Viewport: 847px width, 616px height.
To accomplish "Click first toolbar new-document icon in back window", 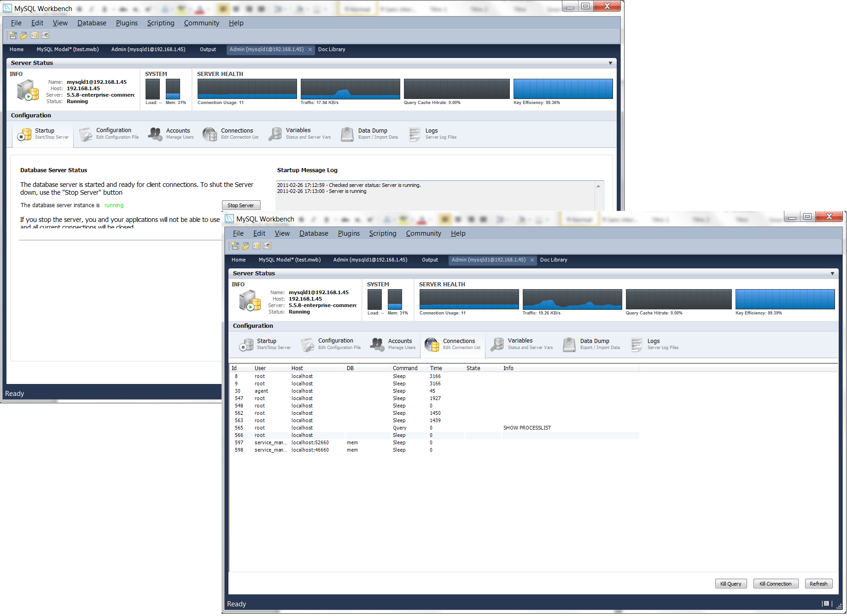I will [x=13, y=35].
